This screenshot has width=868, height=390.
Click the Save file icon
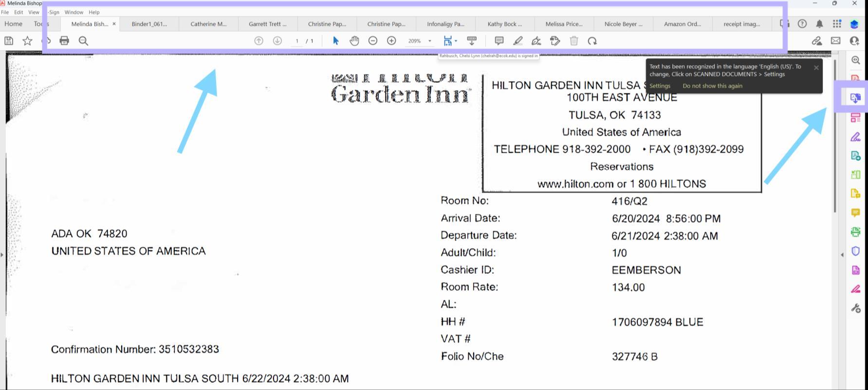coord(9,41)
